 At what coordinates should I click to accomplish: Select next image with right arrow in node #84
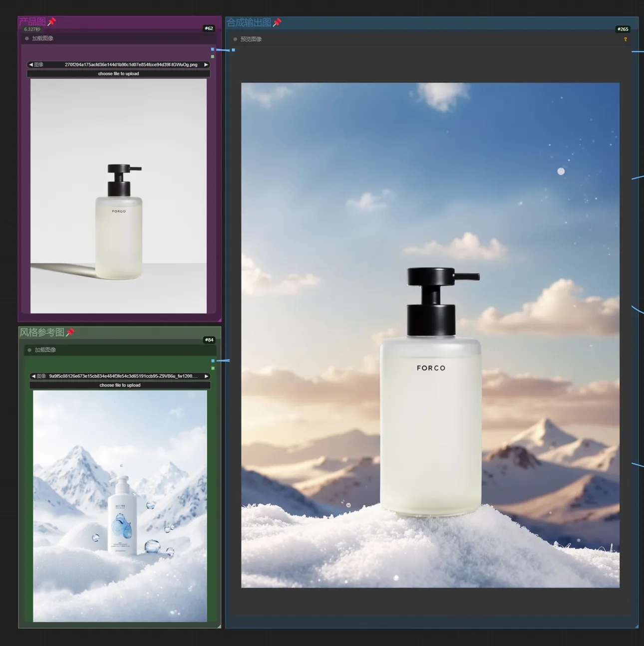[x=207, y=376]
